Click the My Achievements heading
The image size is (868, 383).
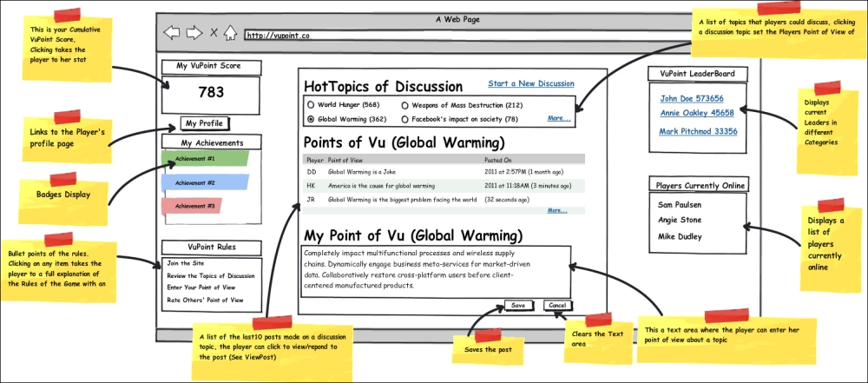212,142
